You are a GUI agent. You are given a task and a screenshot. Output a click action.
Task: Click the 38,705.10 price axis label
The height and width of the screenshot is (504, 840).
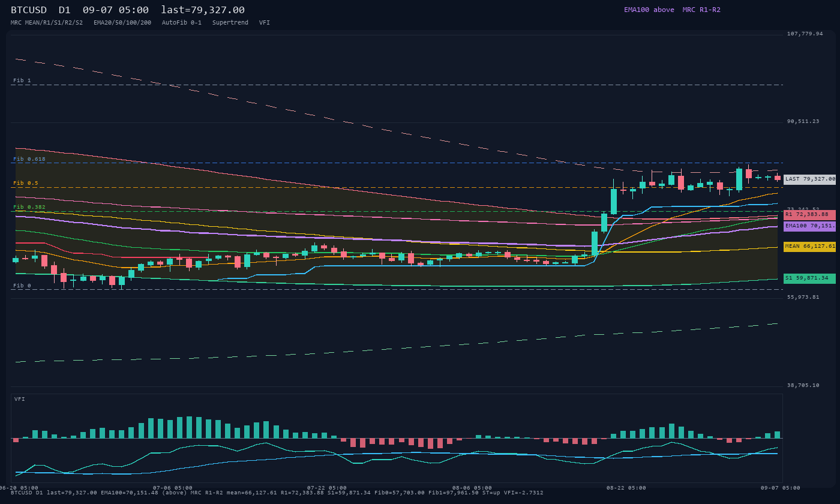803,385
